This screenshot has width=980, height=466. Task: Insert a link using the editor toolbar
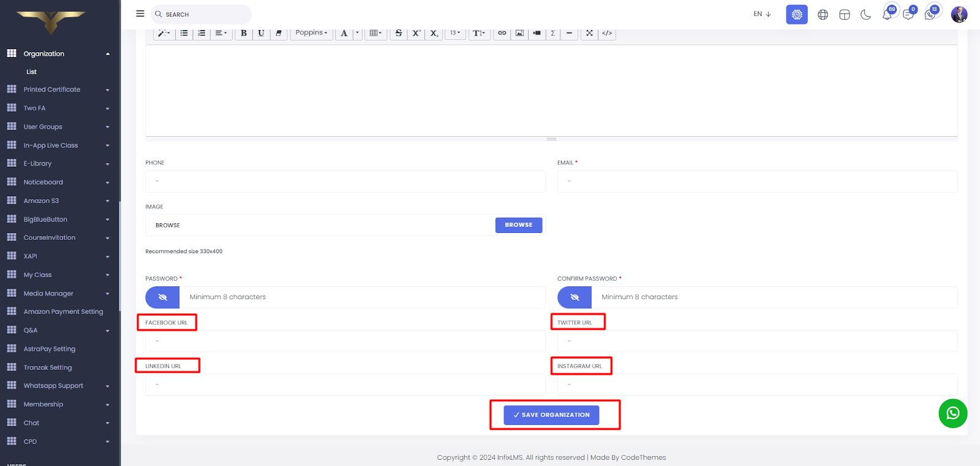click(x=502, y=33)
